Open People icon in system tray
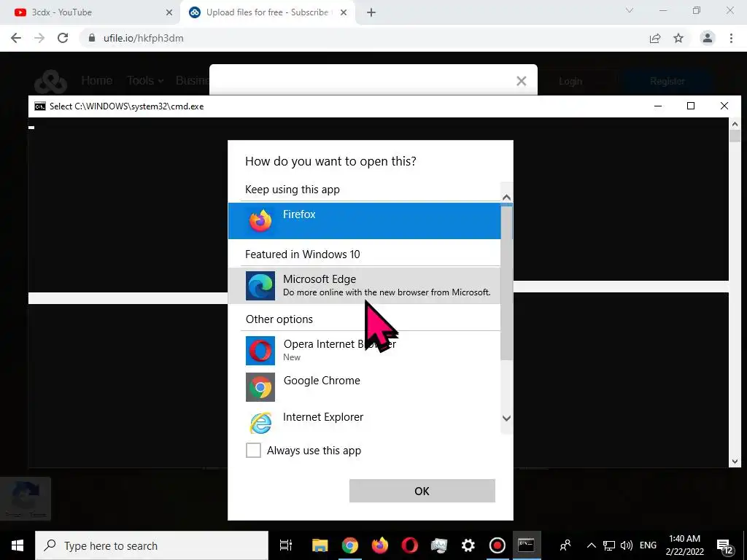This screenshot has height=560, width=747. [565, 545]
